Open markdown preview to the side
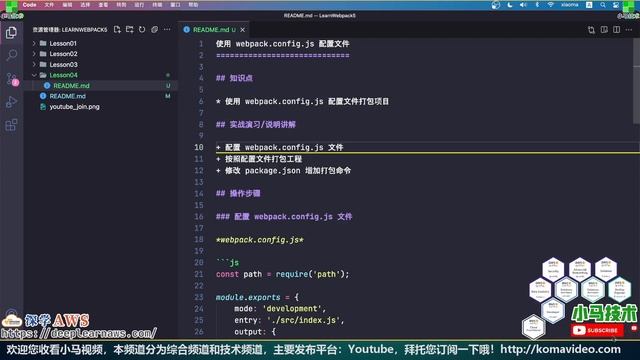 (x=604, y=29)
